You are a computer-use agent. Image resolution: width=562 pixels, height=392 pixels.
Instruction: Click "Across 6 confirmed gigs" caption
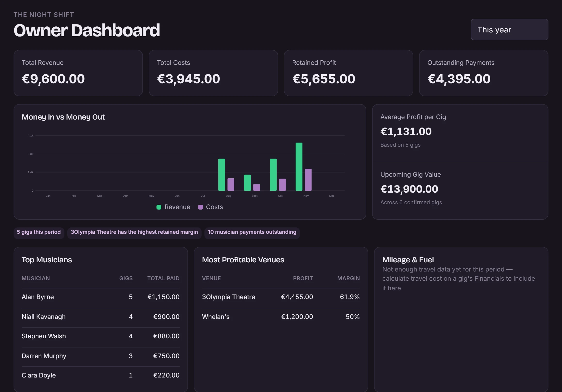(x=411, y=203)
